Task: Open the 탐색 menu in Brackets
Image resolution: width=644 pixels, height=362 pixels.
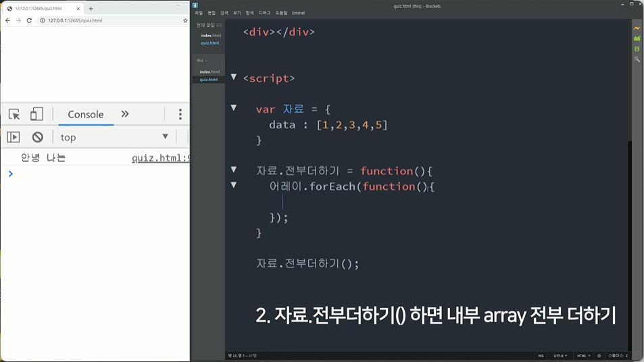Action: click(250, 13)
